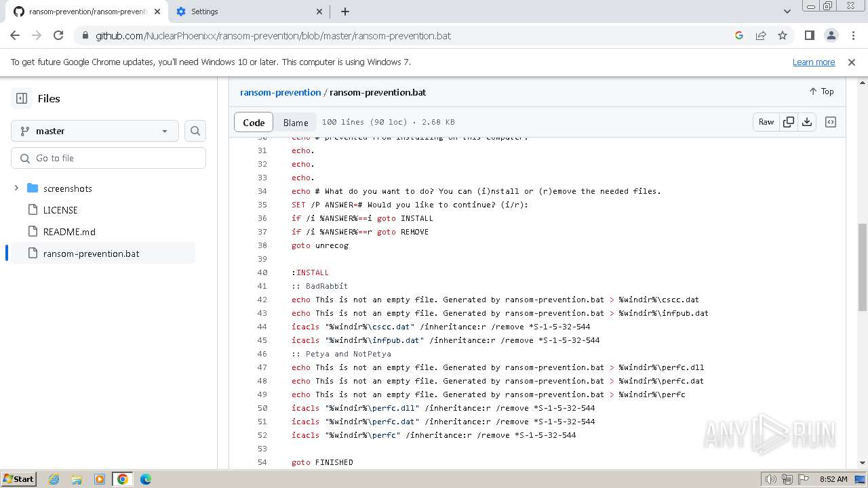
Task: Click the Chrome taskbar icon
Action: point(123,479)
